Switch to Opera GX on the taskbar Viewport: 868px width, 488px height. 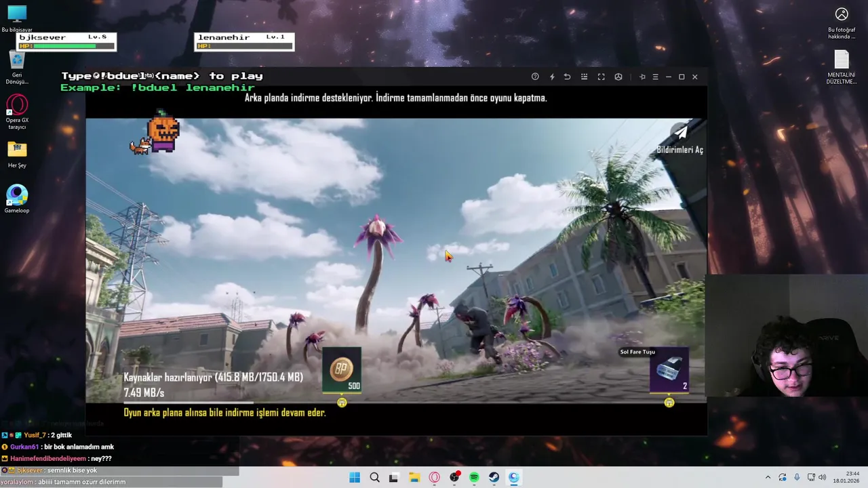click(x=434, y=477)
